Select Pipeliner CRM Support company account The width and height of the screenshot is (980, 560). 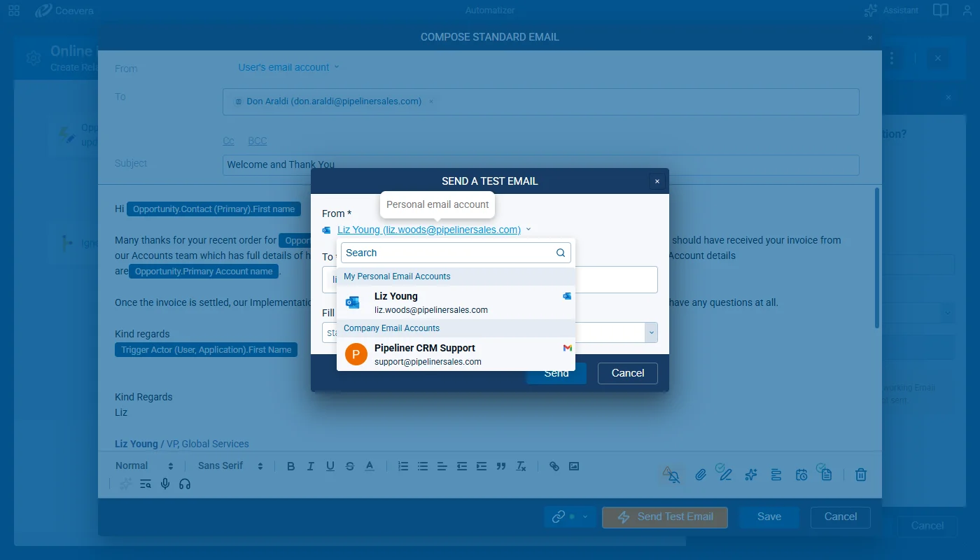click(456, 354)
